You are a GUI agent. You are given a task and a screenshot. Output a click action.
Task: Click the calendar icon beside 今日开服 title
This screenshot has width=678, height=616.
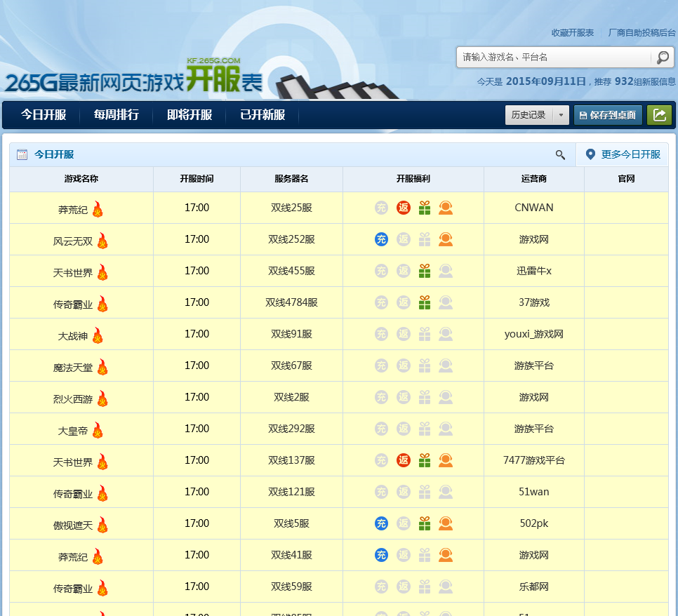(x=22, y=154)
